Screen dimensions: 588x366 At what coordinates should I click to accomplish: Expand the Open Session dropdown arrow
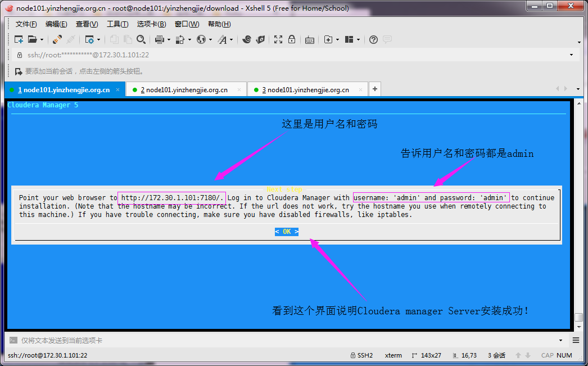coord(42,40)
